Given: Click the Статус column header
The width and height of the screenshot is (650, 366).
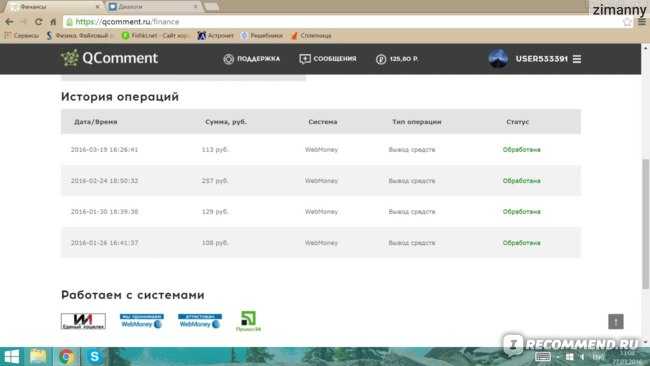Looking at the screenshot, I should [x=517, y=122].
